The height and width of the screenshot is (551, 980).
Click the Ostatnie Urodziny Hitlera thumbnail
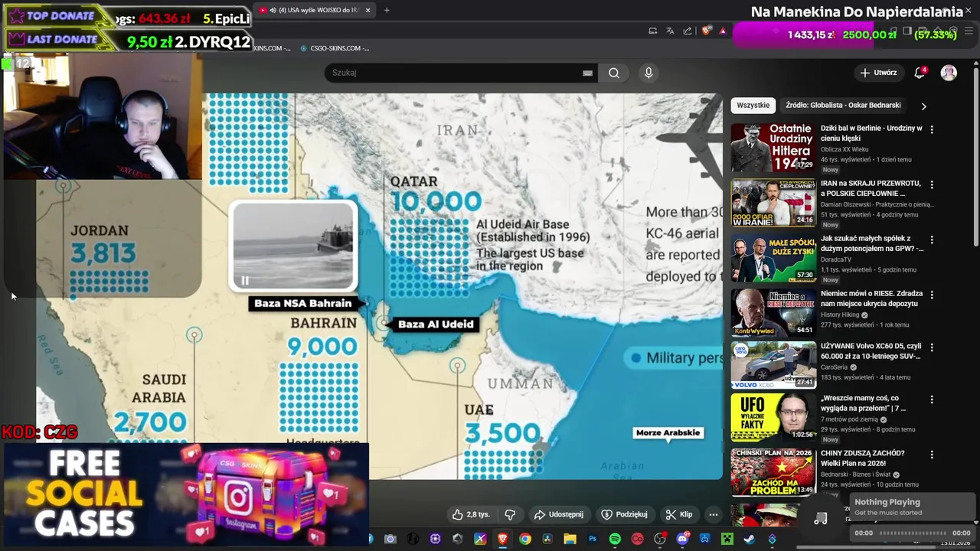tap(773, 147)
